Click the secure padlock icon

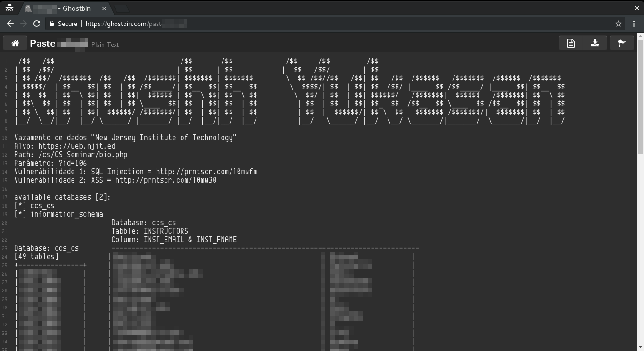click(x=52, y=24)
